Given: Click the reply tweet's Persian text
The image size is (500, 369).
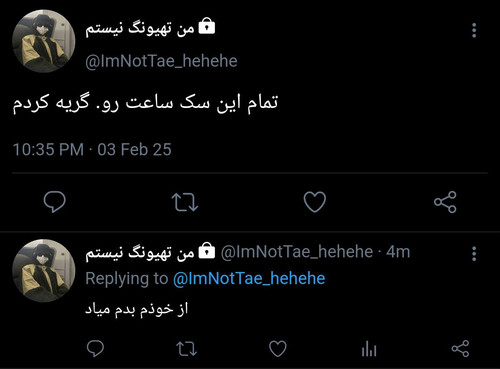Looking at the screenshot, I should (137, 310).
